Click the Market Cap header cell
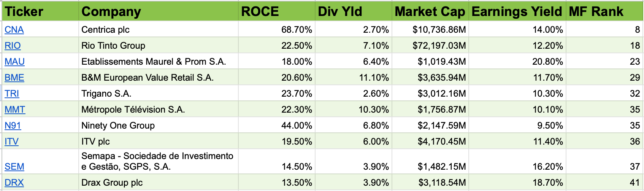 (430, 11)
